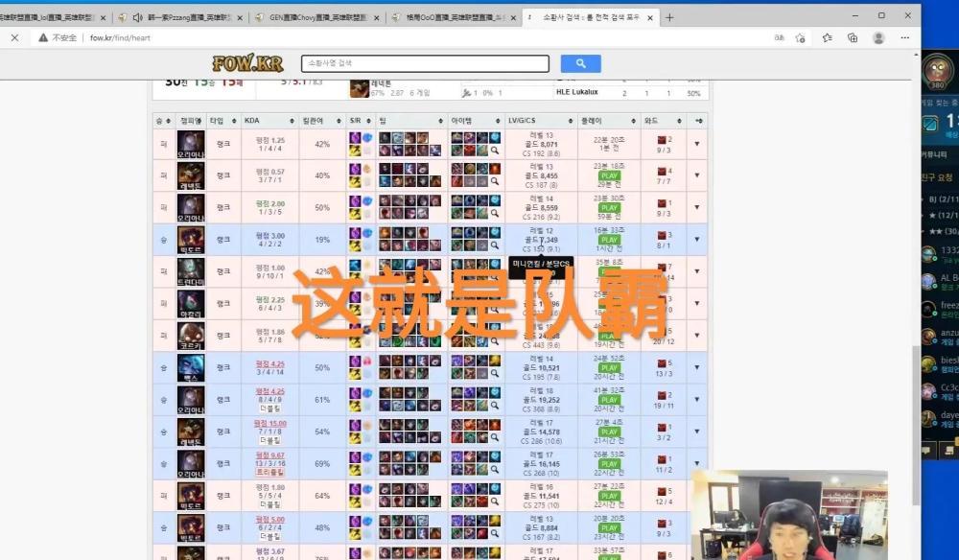Click item magnifier in 빅토르 4/2/2 row
The image size is (959, 560).
click(x=494, y=245)
